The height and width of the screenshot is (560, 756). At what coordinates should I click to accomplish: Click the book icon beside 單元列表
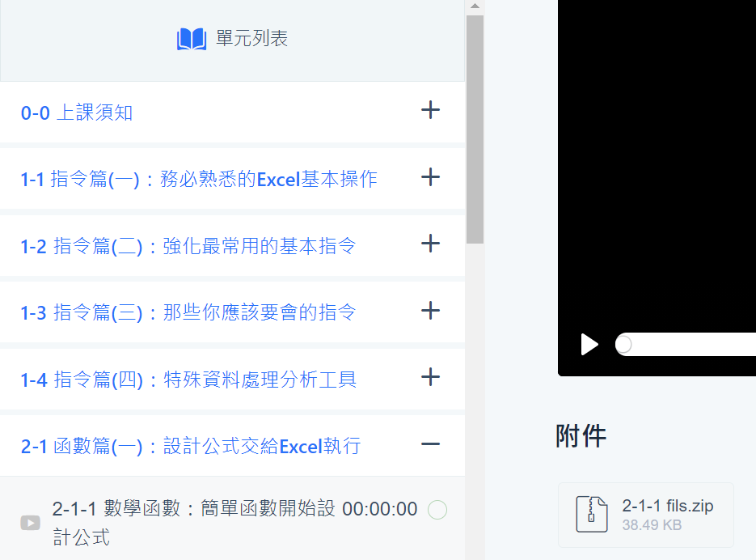coord(192,39)
